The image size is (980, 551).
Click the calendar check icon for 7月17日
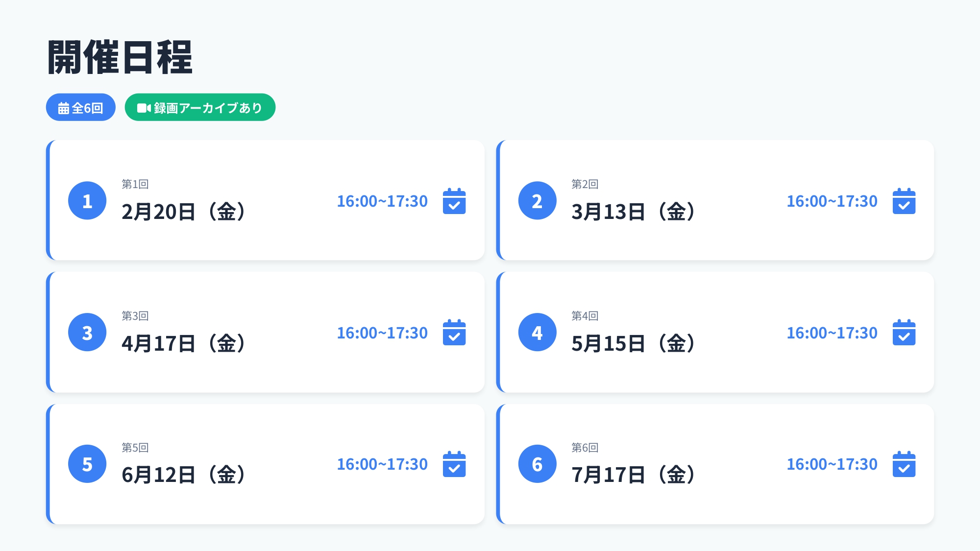coord(904,464)
